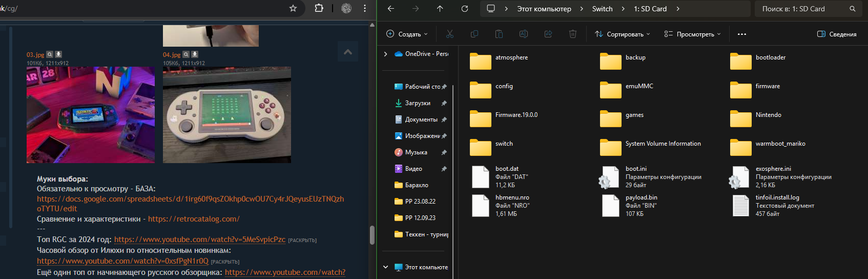Click the chevron before Этот компьютер breadcrumb
Viewport: 868px width, 279px height.
click(506, 9)
